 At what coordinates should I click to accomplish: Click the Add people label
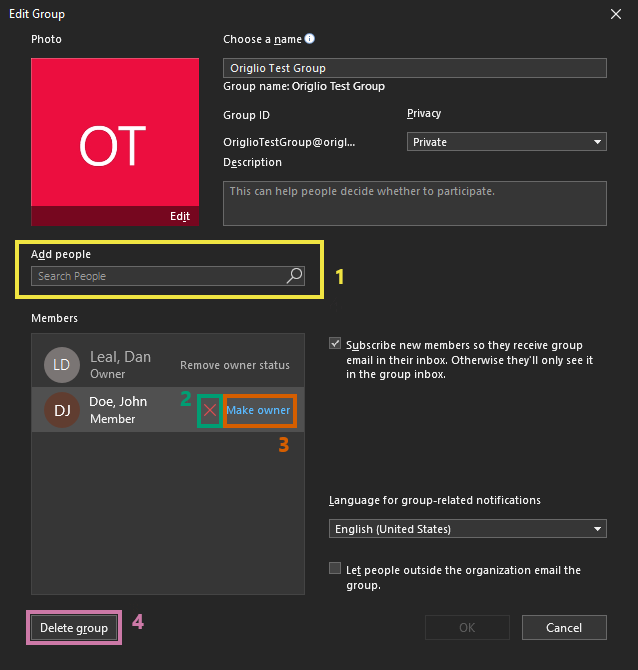61,254
